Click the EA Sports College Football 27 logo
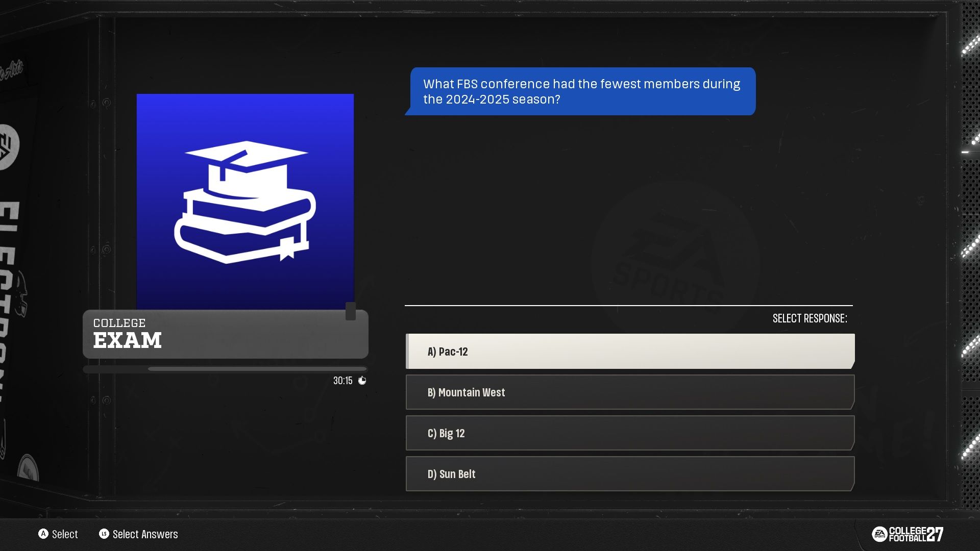The width and height of the screenshot is (980, 551). point(908,534)
